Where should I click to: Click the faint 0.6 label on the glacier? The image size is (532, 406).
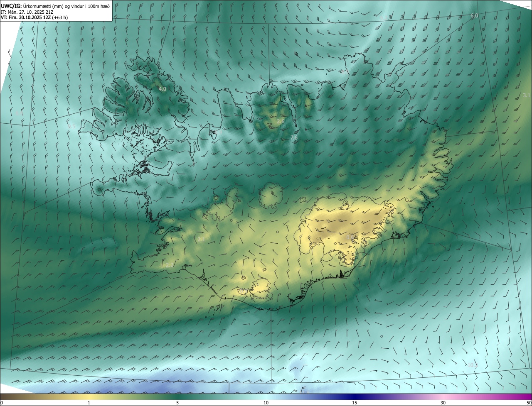(350, 237)
